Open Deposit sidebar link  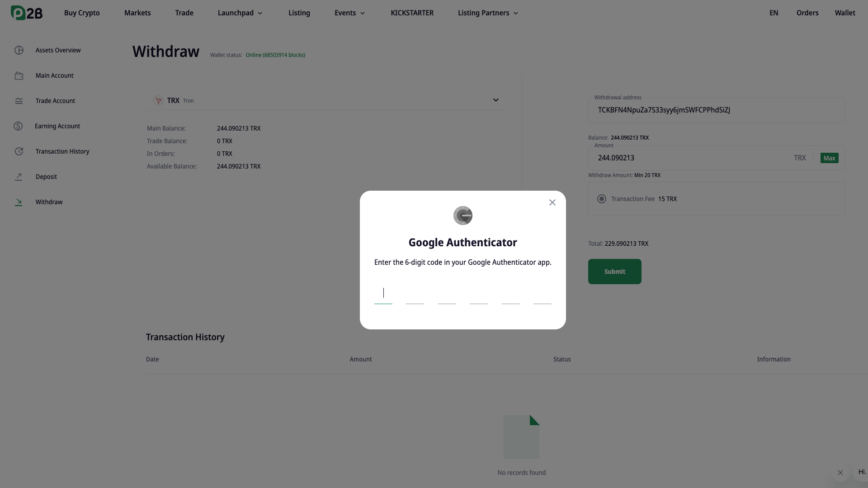click(x=47, y=177)
